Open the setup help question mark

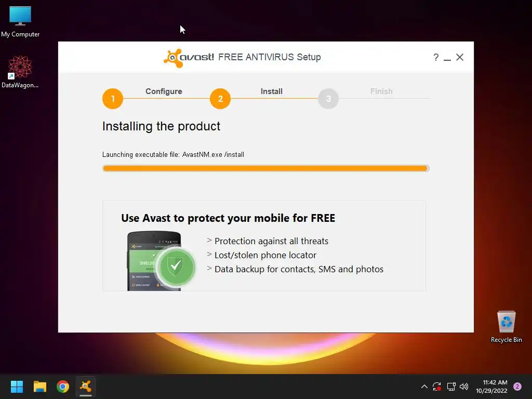[x=436, y=57]
